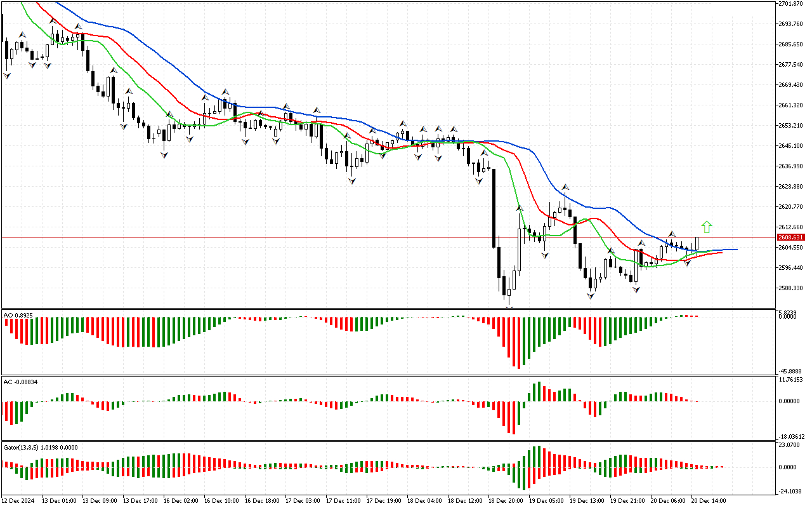Click the 2669.430 price scale label
The image size is (812, 508).
click(x=792, y=85)
